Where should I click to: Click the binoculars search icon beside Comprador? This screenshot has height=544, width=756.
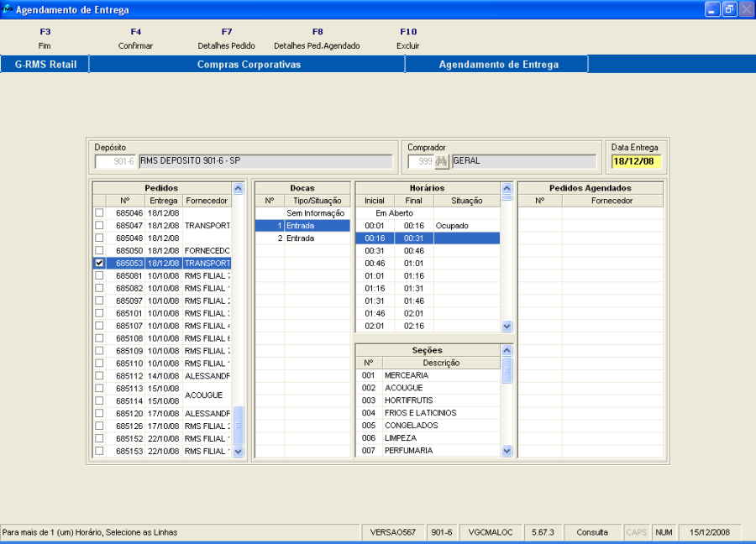(442, 161)
